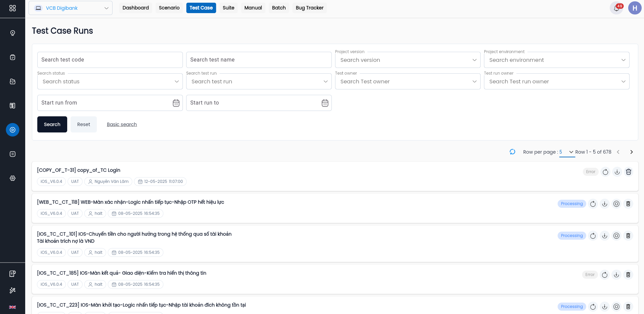
Task: Download the copy_of_TC Login run result
Action: 617,172
